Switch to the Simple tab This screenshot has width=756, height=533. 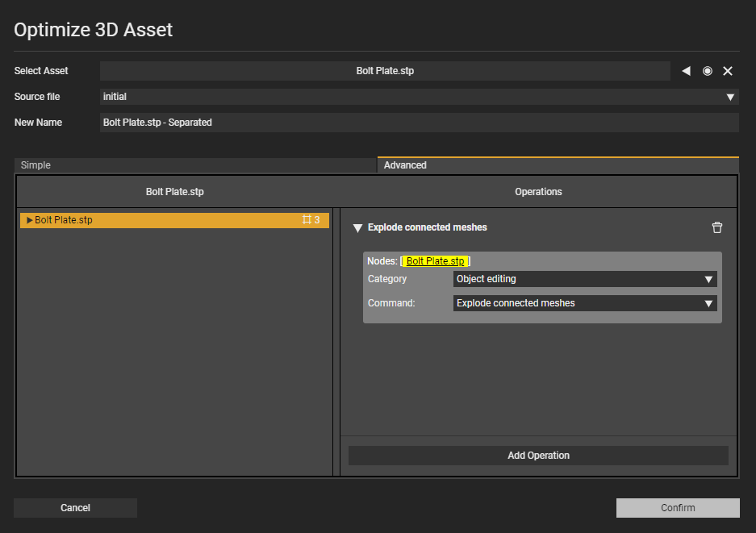coord(195,165)
